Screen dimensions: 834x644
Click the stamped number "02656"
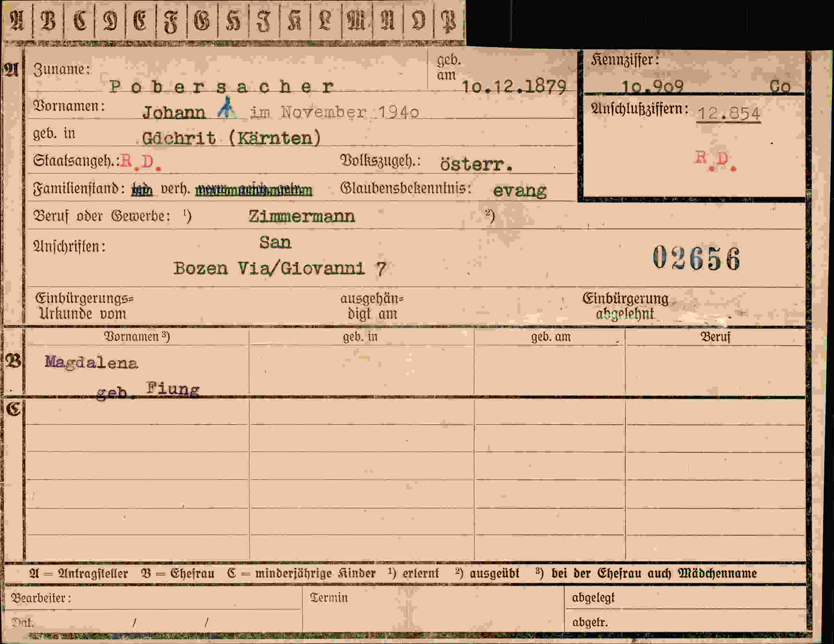(x=696, y=259)
